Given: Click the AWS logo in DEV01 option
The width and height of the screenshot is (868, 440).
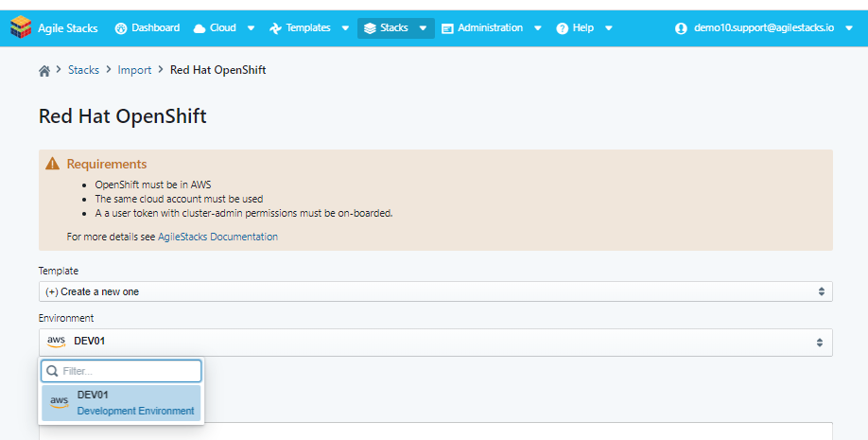Looking at the screenshot, I should coord(60,402).
